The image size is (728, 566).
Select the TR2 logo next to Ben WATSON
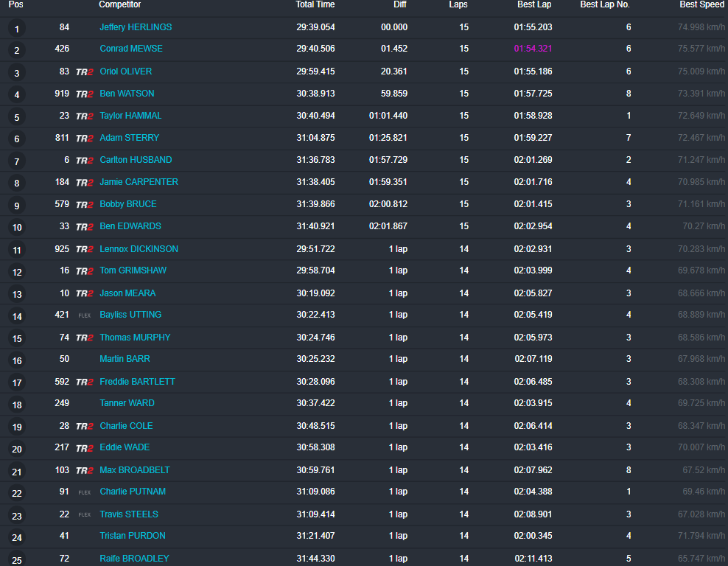click(x=85, y=94)
